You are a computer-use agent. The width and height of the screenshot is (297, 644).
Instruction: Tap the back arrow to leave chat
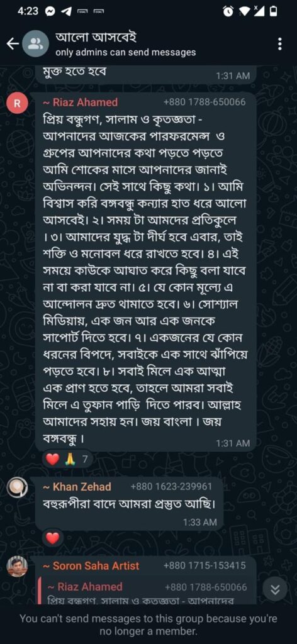coord(13,44)
